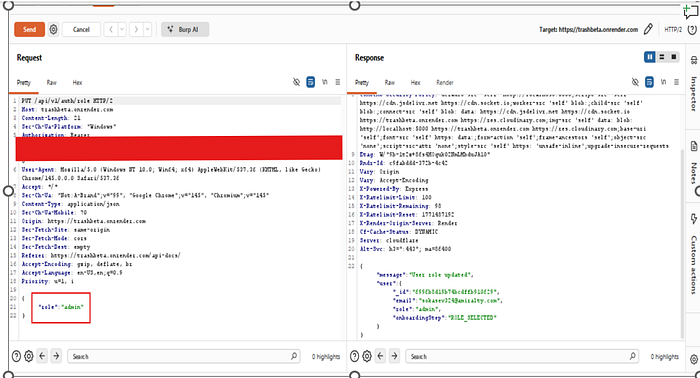Select the Response Pretty tab
The image size is (700, 378).
pyautogui.click(x=362, y=83)
